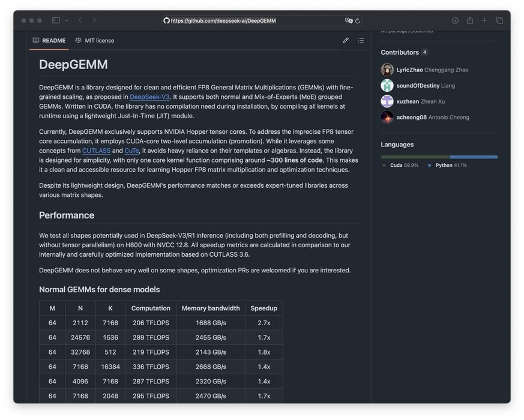This screenshot has height=420, width=524.
Task: Open a new tab with the plus icon
Action: pos(484,20)
